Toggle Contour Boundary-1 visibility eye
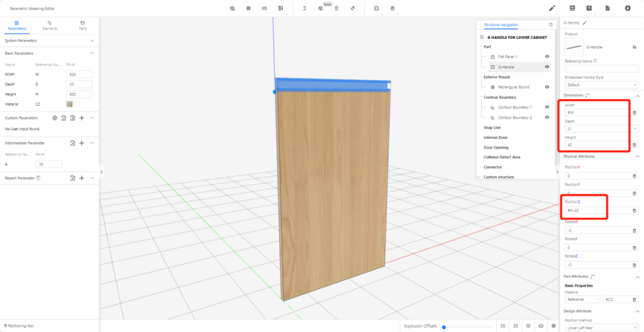 pyautogui.click(x=547, y=107)
